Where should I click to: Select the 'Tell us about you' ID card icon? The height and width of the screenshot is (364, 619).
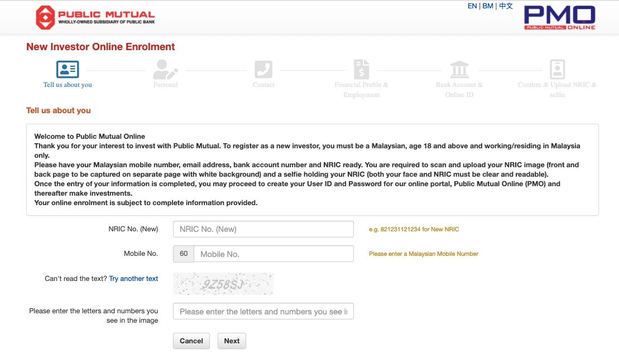68,70
